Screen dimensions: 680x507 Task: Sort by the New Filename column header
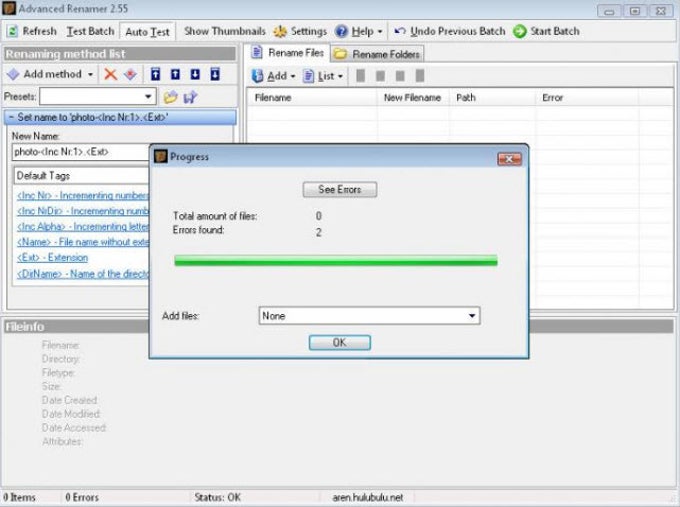click(412, 98)
